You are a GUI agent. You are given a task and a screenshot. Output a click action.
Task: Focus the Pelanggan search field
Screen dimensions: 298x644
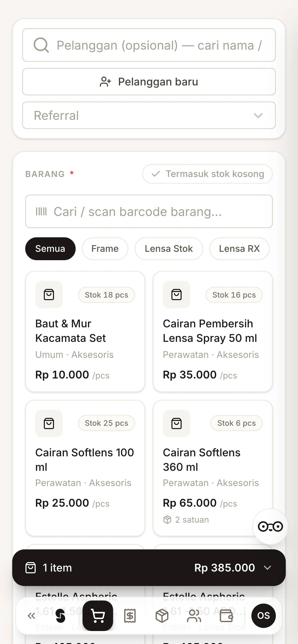point(149,45)
